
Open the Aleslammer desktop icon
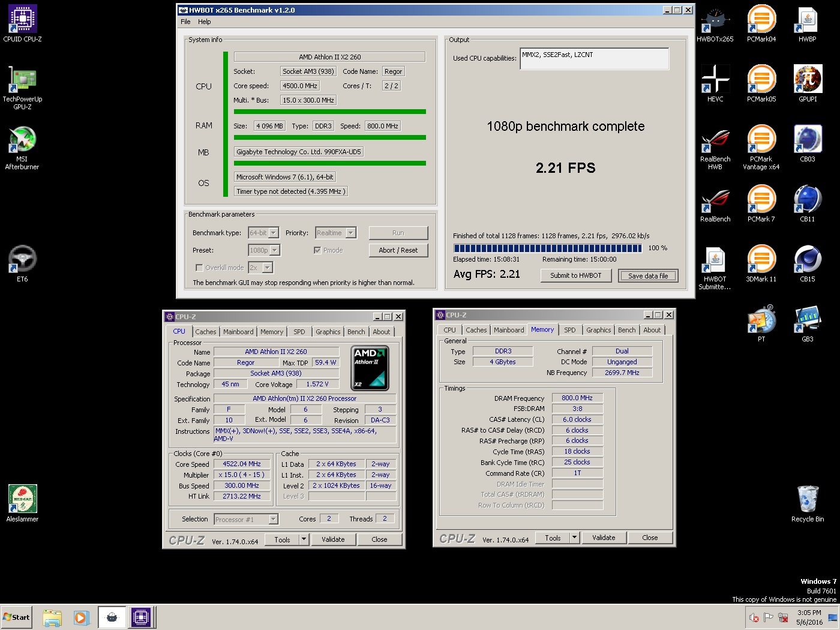click(23, 503)
